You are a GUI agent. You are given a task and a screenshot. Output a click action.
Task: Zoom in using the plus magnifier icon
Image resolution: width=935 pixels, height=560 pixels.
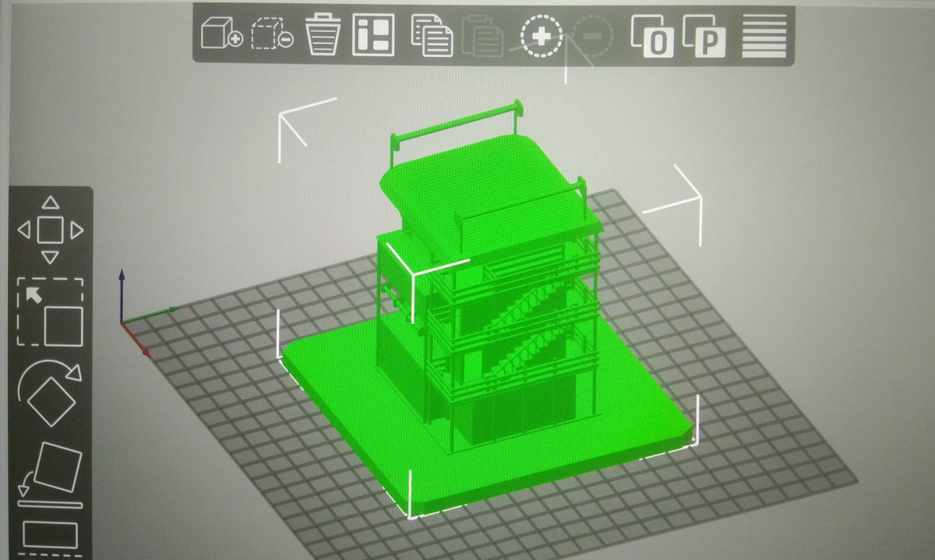coord(542,34)
